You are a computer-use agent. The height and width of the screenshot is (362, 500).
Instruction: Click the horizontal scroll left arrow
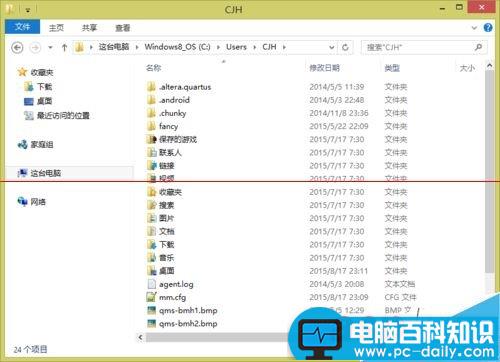140,337
